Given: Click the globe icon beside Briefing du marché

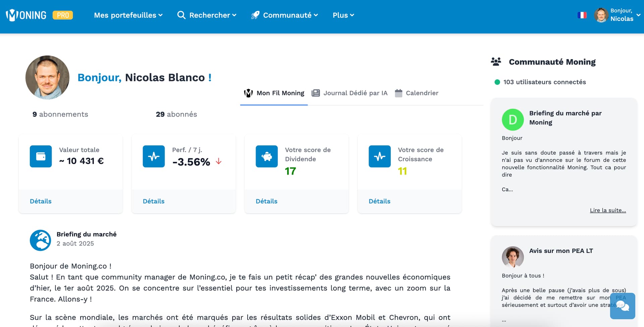Looking at the screenshot, I should 40,240.
